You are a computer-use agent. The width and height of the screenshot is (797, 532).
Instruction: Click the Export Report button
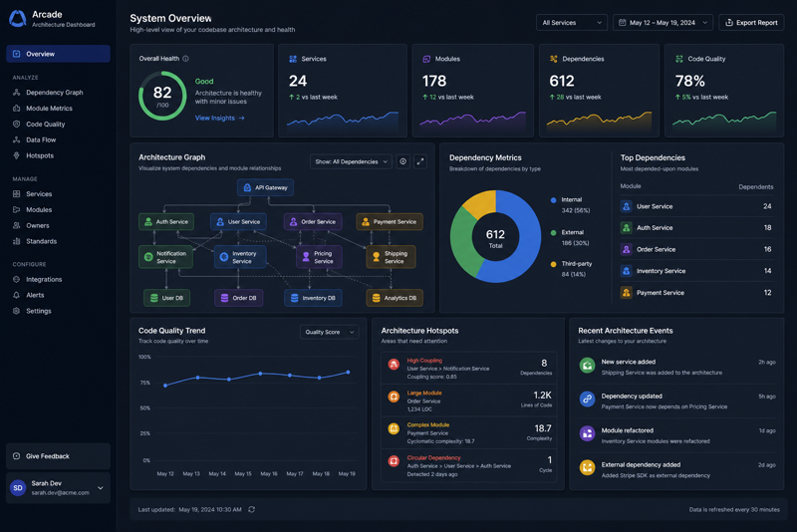[x=751, y=22]
